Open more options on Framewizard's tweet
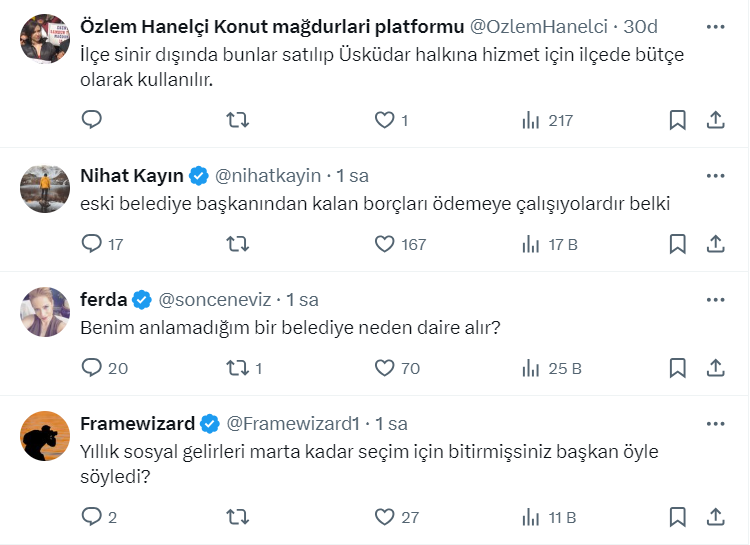Screen dimensions: 750x545 716,423
